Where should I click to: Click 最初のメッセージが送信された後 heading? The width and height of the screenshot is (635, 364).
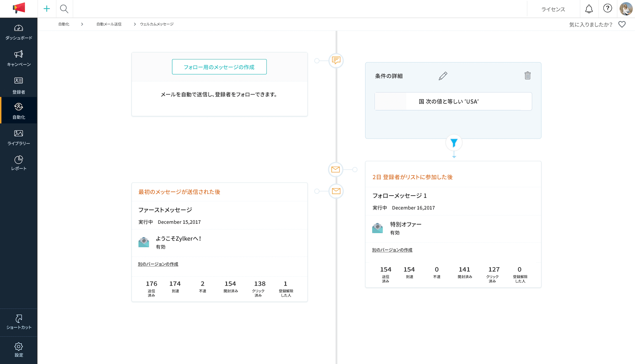point(179,192)
